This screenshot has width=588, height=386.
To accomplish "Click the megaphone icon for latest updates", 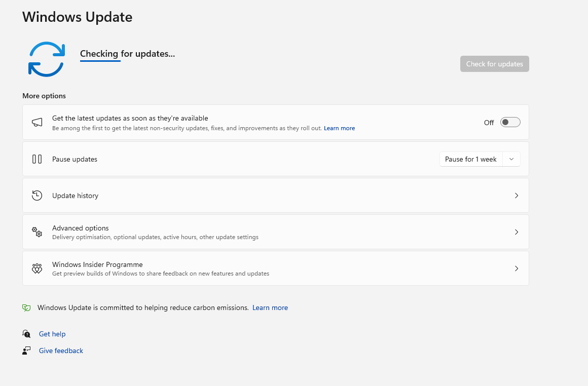I will click(x=37, y=123).
